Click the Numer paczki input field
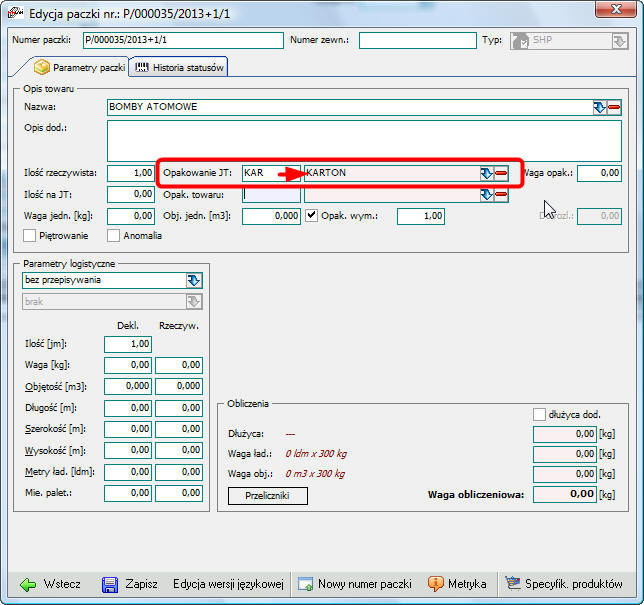This screenshot has width=644, height=605. [183, 40]
